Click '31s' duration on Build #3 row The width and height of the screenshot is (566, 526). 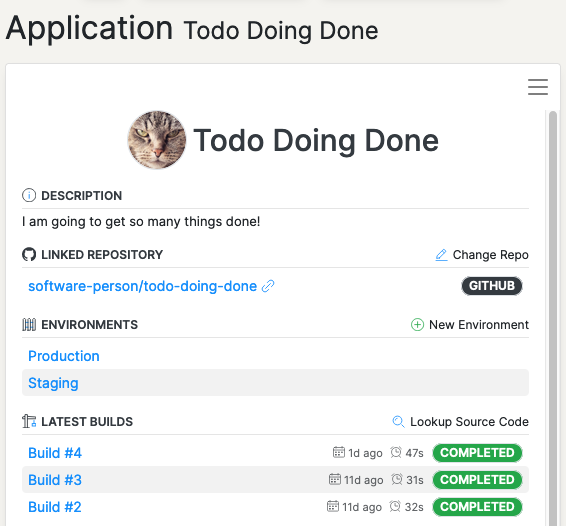(415, 480)
